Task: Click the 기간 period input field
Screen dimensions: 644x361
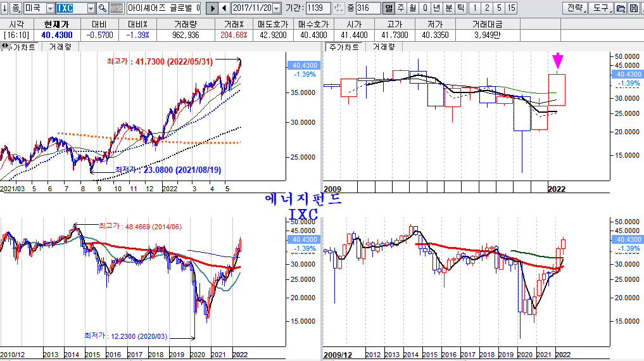Action: 318,8
